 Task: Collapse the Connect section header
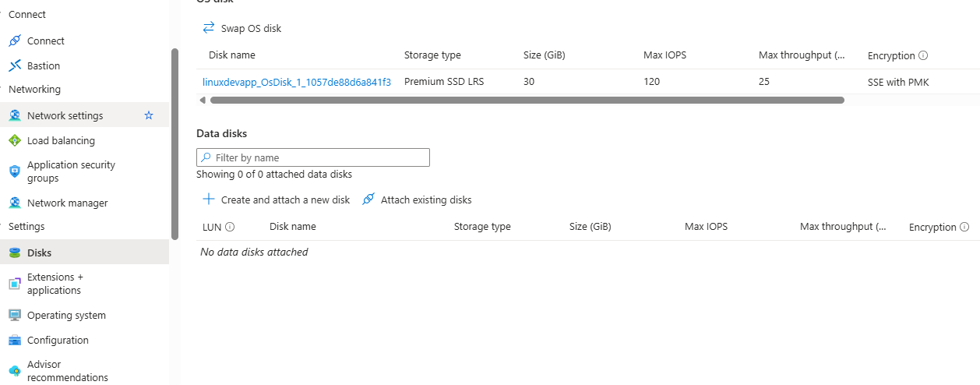click(x=27, y=14)
